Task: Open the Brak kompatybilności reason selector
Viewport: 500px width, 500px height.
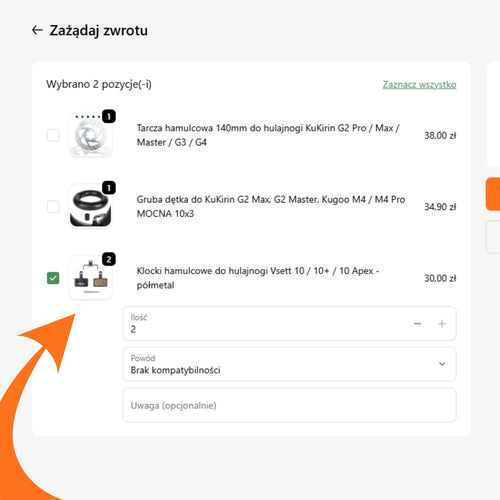Action: click(289, 364)
